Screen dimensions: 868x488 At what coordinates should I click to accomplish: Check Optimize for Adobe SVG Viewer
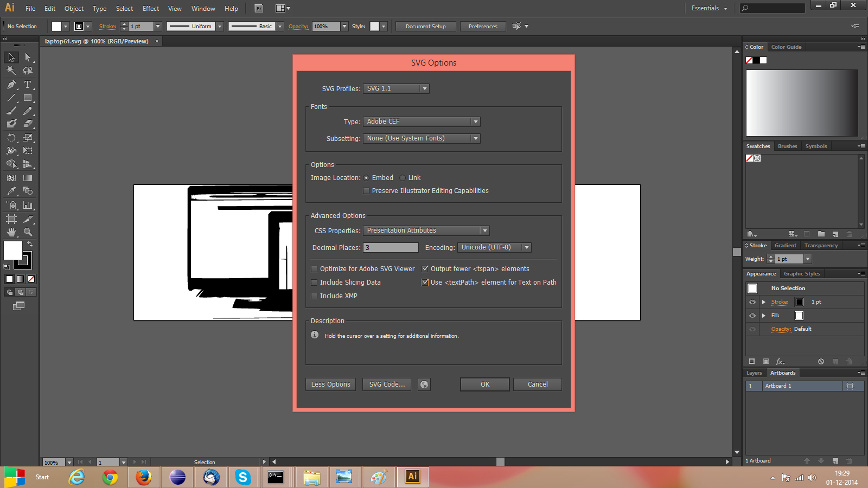[314, 269]
